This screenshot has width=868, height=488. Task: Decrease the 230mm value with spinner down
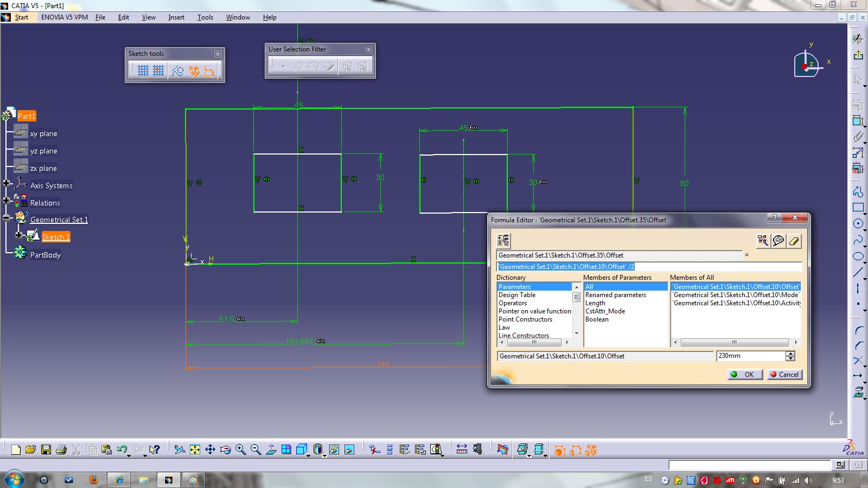coord(790,358)
